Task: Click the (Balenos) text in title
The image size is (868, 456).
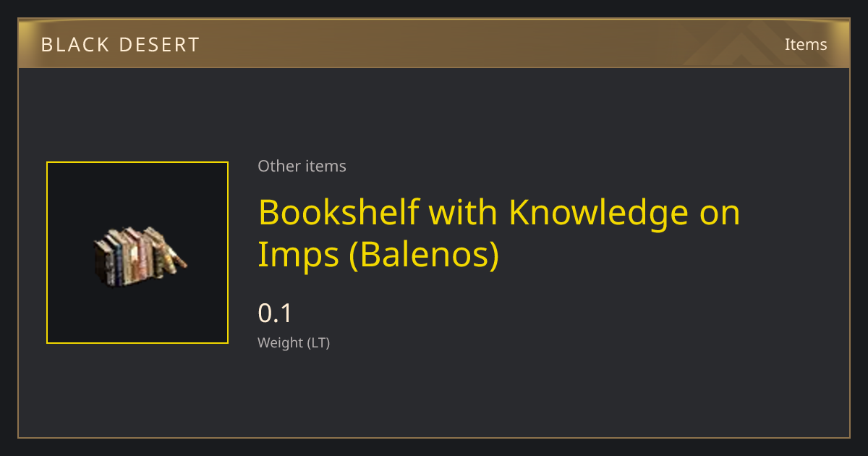Action: tap(424, 256)
